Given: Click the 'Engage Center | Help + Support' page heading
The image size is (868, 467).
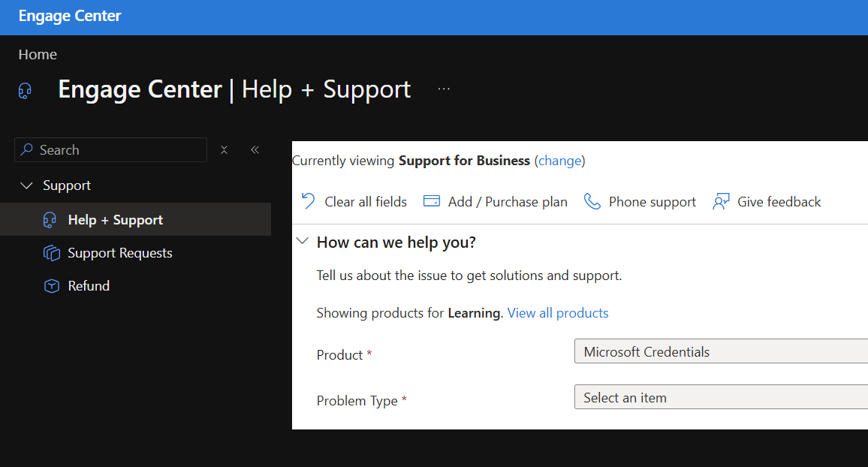Looking at the screenshot, I should (x=234, y=89).
